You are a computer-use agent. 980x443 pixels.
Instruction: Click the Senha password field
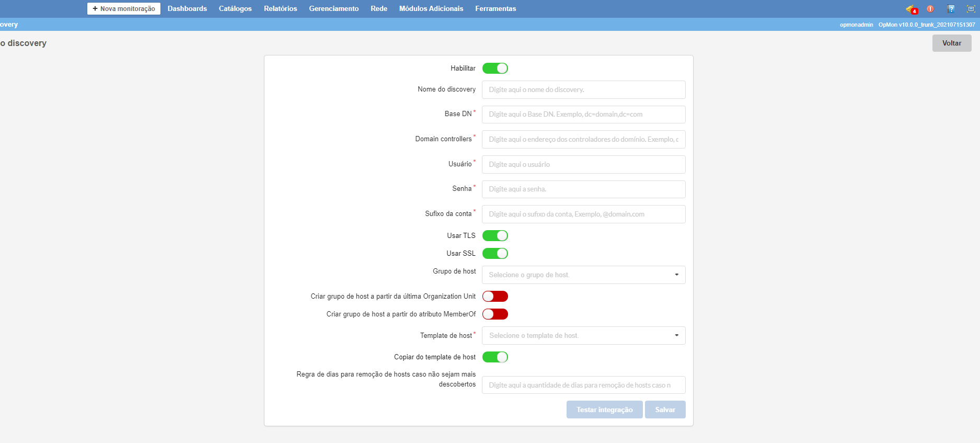click(x=583, y=189)
